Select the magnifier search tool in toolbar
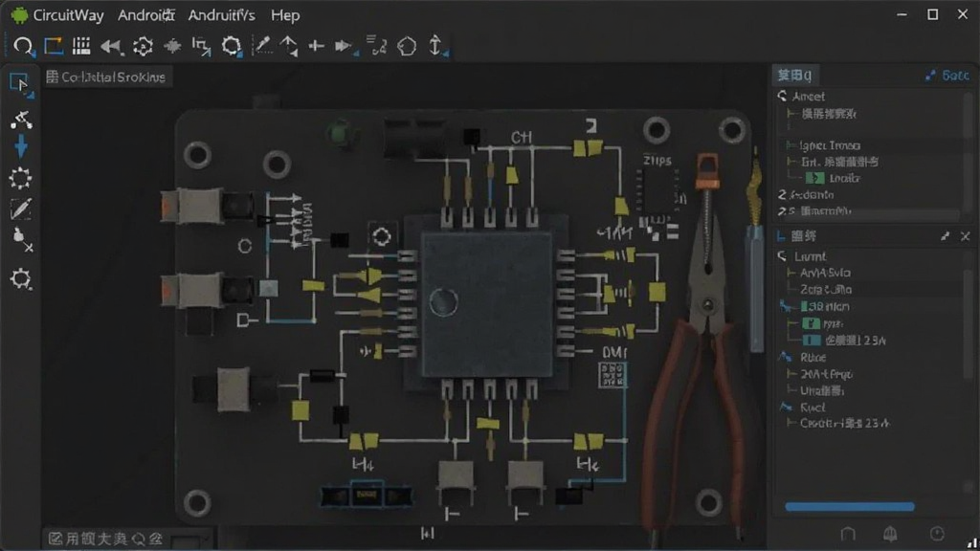This screenshot has width=980, height=551. click(x=23, y=46)
